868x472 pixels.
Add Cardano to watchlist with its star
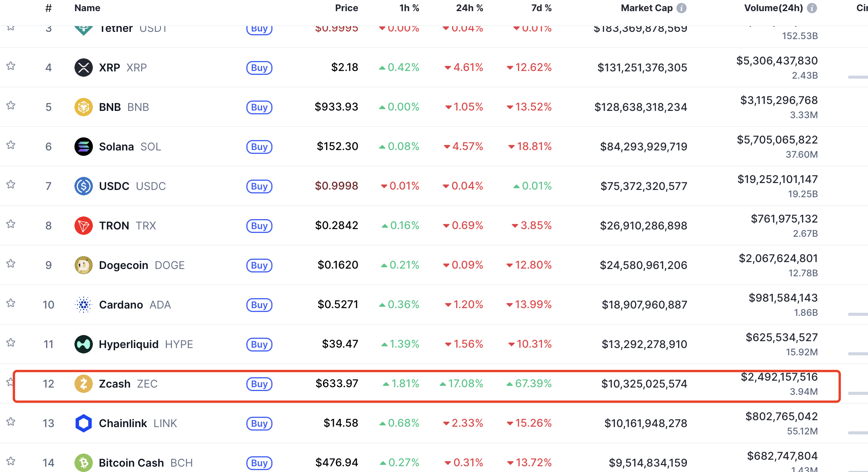11,304
